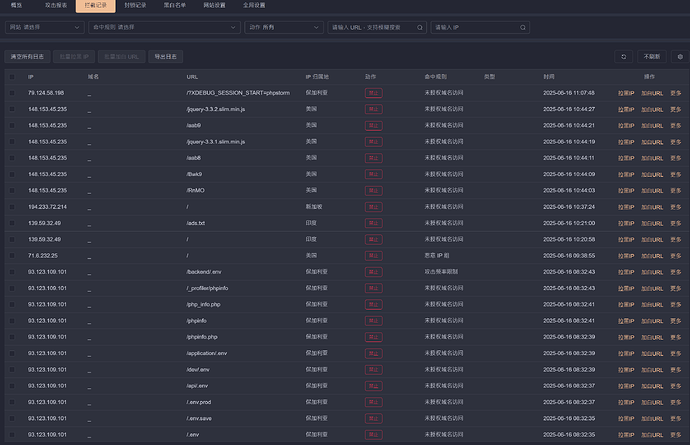Image resolution: width=690 pixels, height=445 pixels.
Task: Click the search magnifier in the URL field
Action: (419, 27)
